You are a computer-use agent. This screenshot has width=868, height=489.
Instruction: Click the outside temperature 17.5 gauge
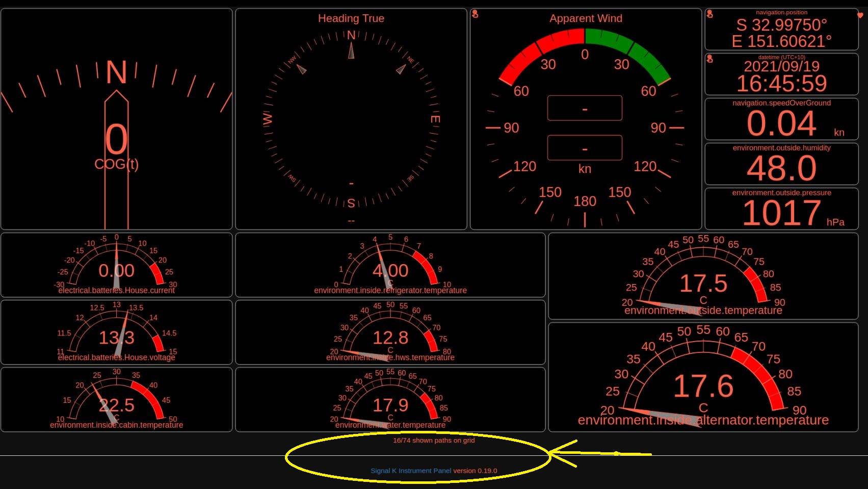[x=703, y=276]
